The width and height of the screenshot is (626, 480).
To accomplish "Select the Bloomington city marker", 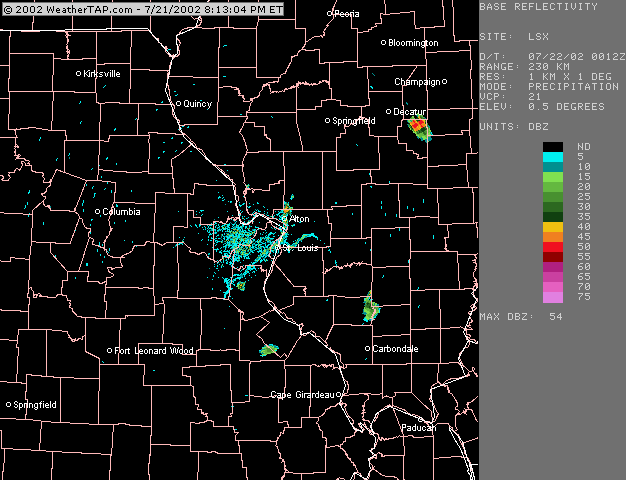I will pos(383,42).
